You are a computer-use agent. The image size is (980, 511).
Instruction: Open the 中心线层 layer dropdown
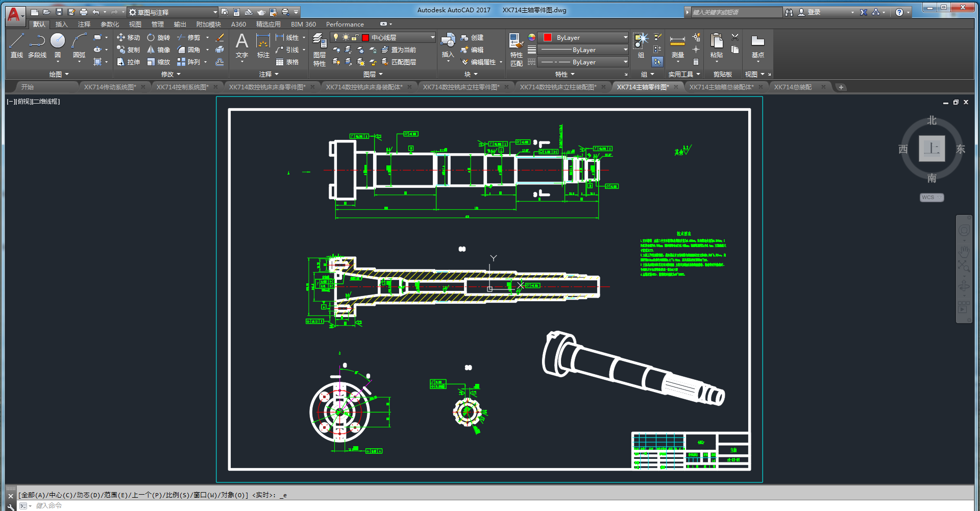[x=383, y=37]
